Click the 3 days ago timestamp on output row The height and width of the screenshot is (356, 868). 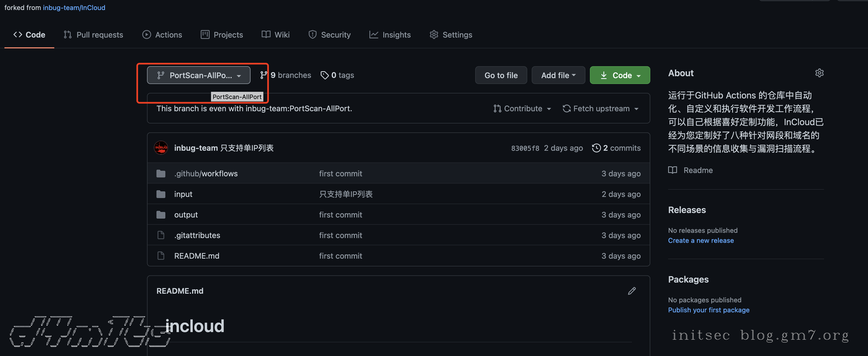click(x=621, y=214)
